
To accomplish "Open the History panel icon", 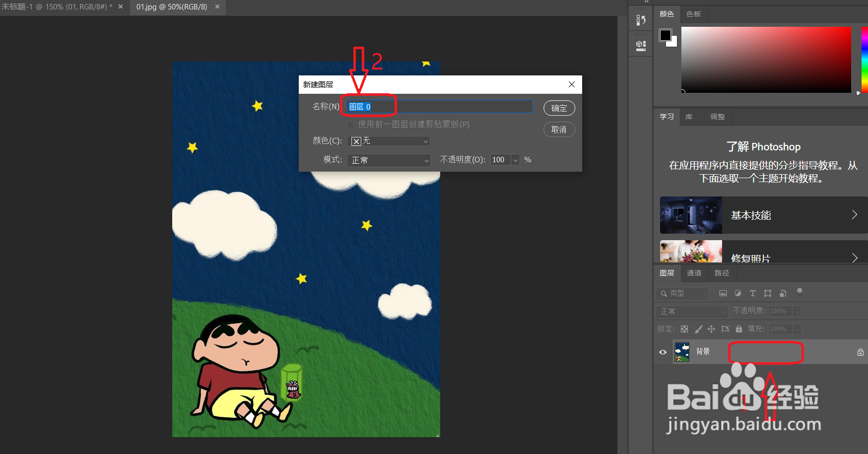I will pyautogui.click(x=641, y=20).
